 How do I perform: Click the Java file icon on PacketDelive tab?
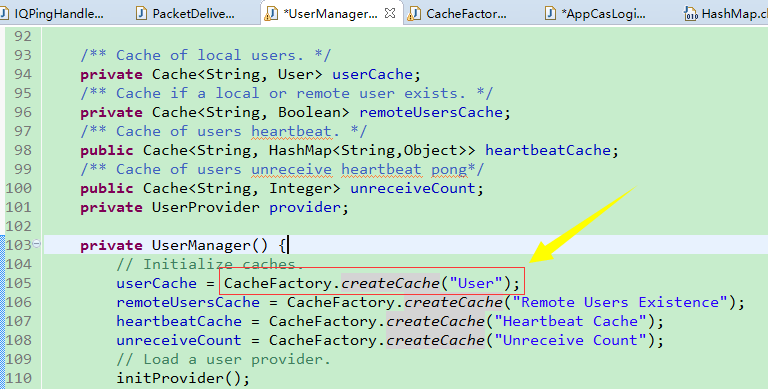tap(142, 13)
